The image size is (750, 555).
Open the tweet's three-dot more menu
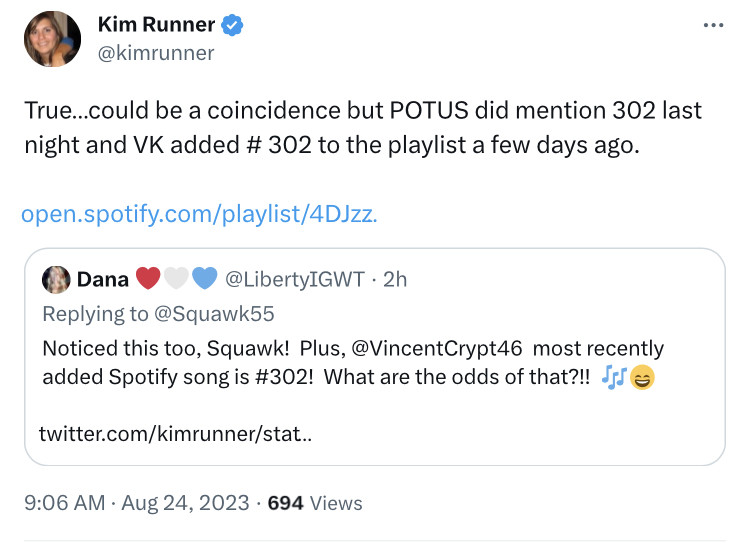712,25
